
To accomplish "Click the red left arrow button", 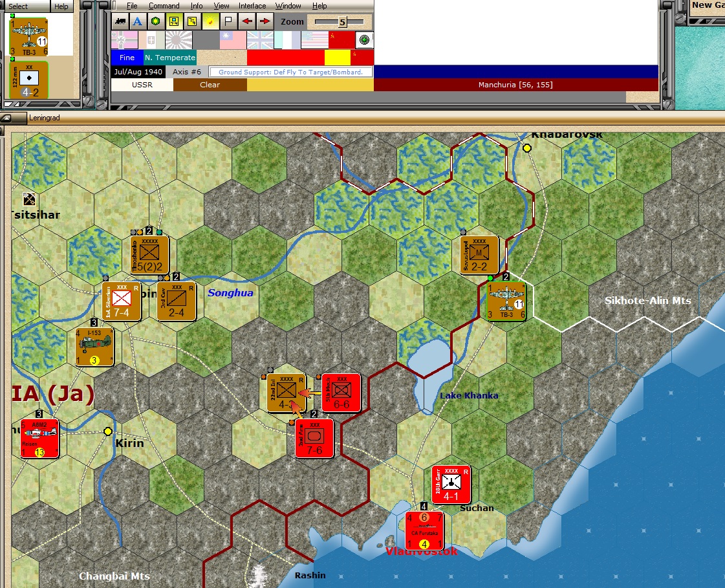I will [247, 21].
